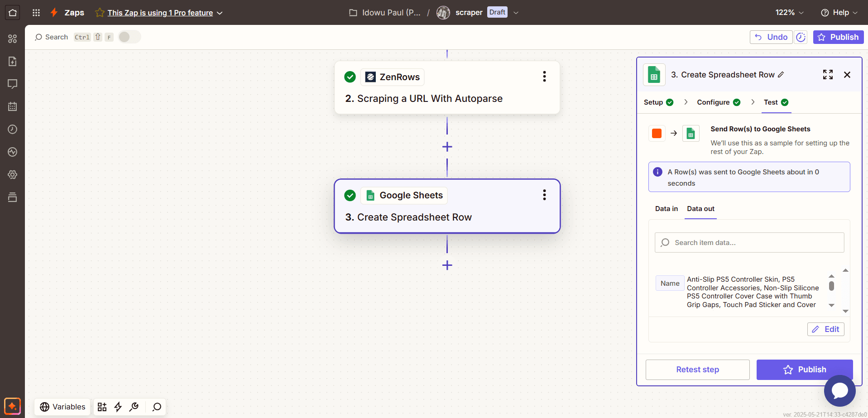
Task: Open the comments icon in sidebar
Action: click(13, 84)
